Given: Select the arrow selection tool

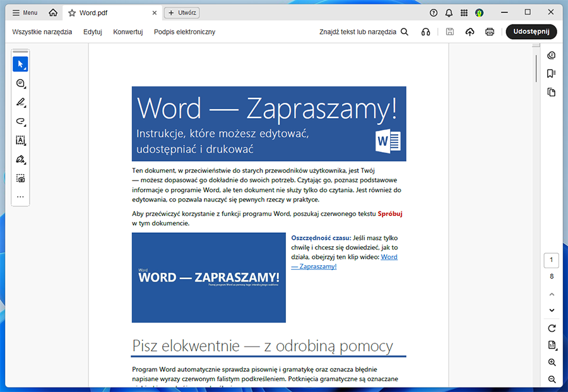Looking at the screenshot, I should coord(20,64).
